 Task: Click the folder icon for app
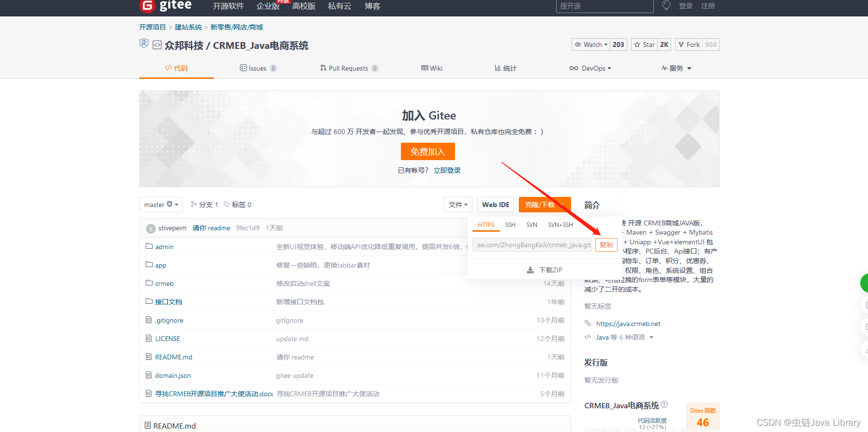pos(149,265)
